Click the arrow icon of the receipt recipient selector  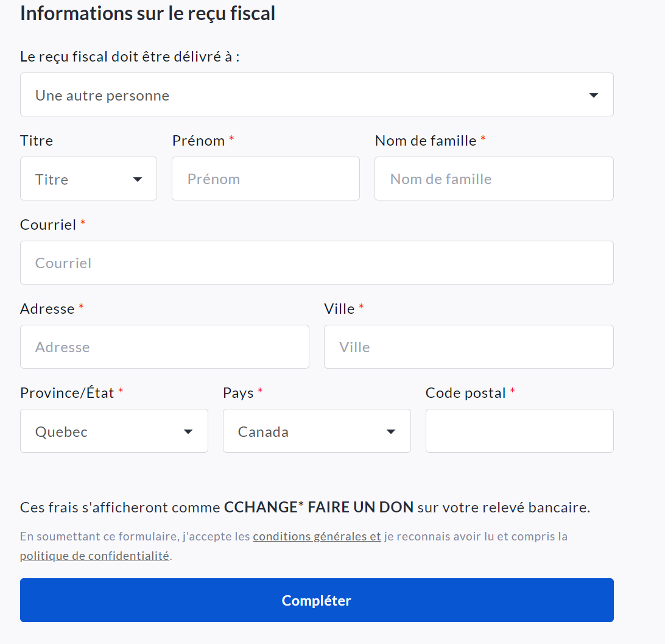(x=594, y=95)
